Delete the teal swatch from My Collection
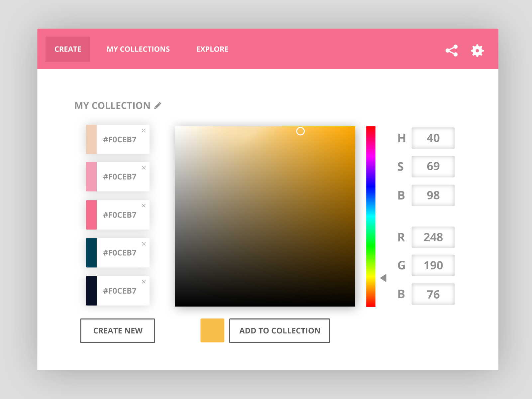The height and width of the screenshot is (399, 532). (x=144, y=244)
